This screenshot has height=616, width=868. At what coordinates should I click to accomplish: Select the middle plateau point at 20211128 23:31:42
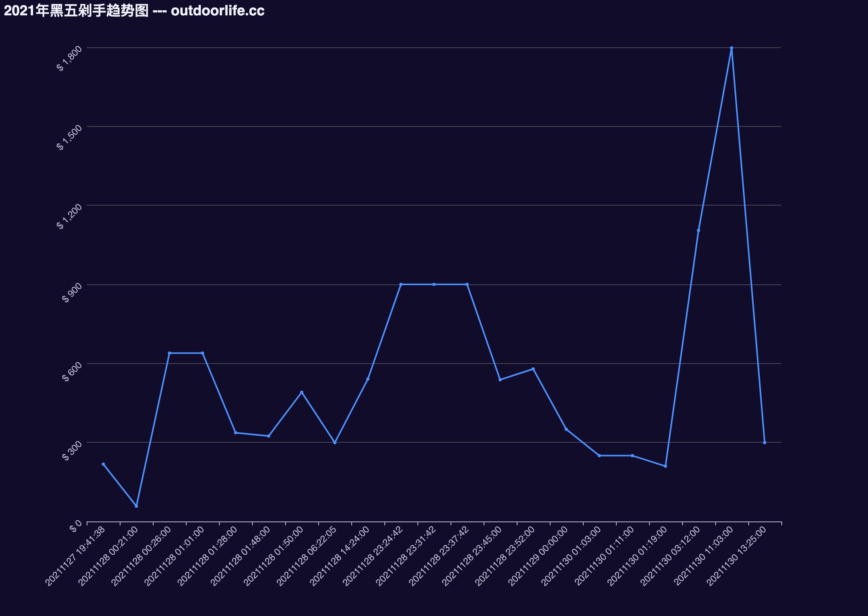[434, 284]
